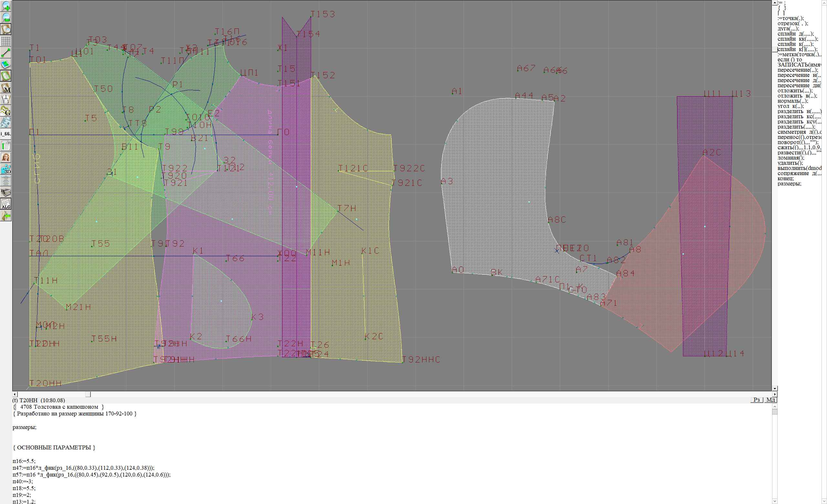Open the pattern M icon tool
827x504 pixels.
(x=6, y=88)
